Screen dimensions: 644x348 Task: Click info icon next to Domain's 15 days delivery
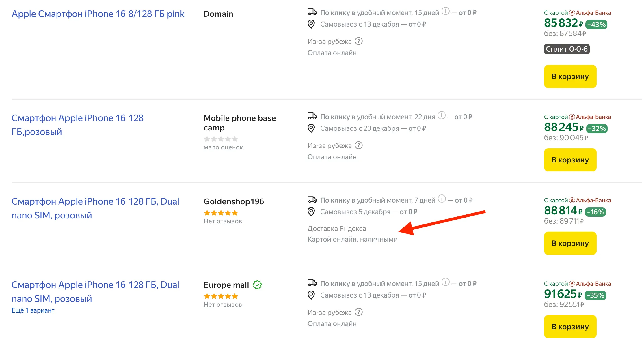(x=446, y=12)
